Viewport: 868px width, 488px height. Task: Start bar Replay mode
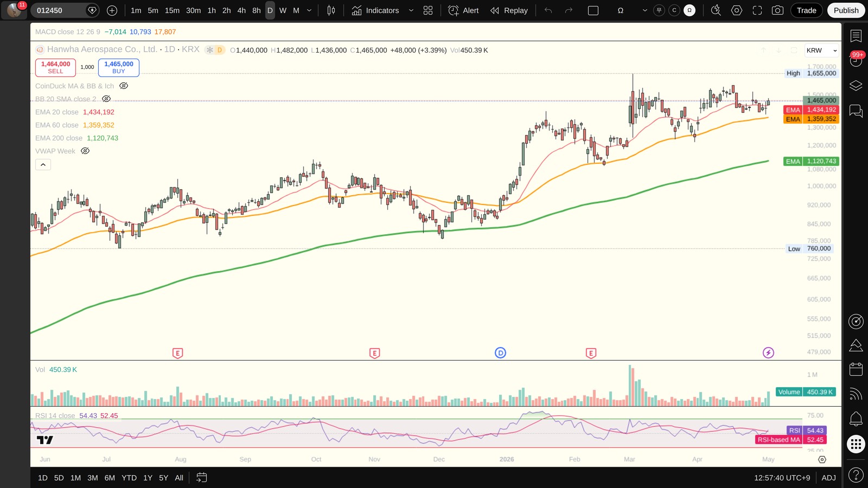point(509,10)
